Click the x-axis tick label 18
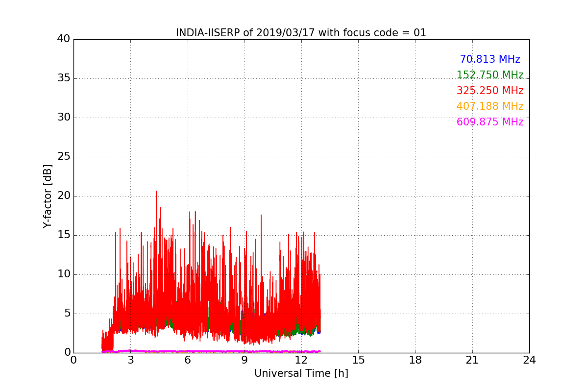The width and height of the screenshot is (588, 392). tap(416, 360)
